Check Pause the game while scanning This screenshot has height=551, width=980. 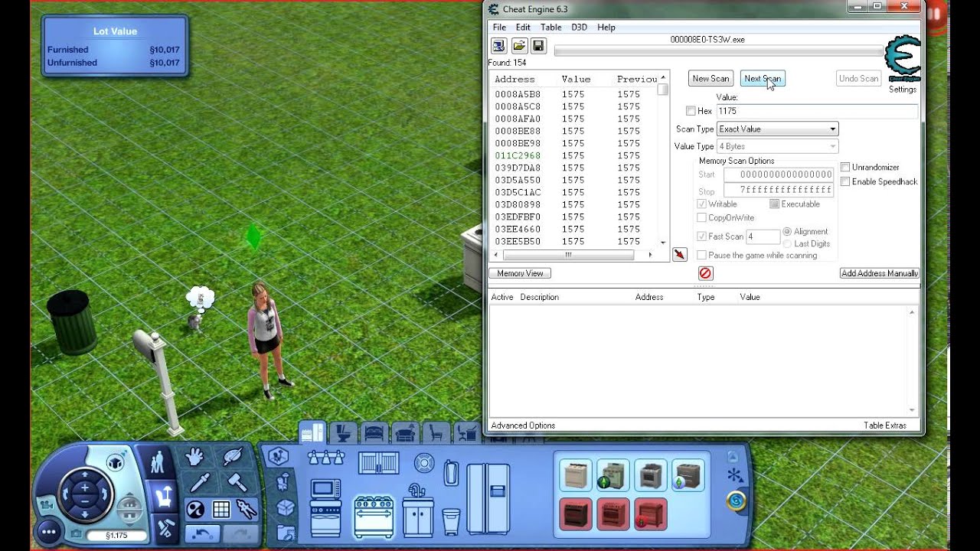pos(701,255)
